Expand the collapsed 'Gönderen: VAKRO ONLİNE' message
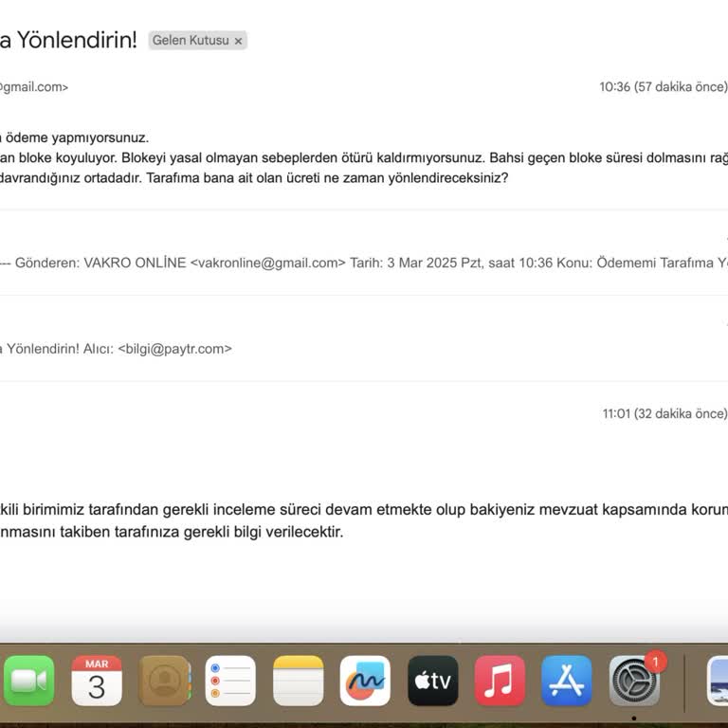 [x=364, y=263]
